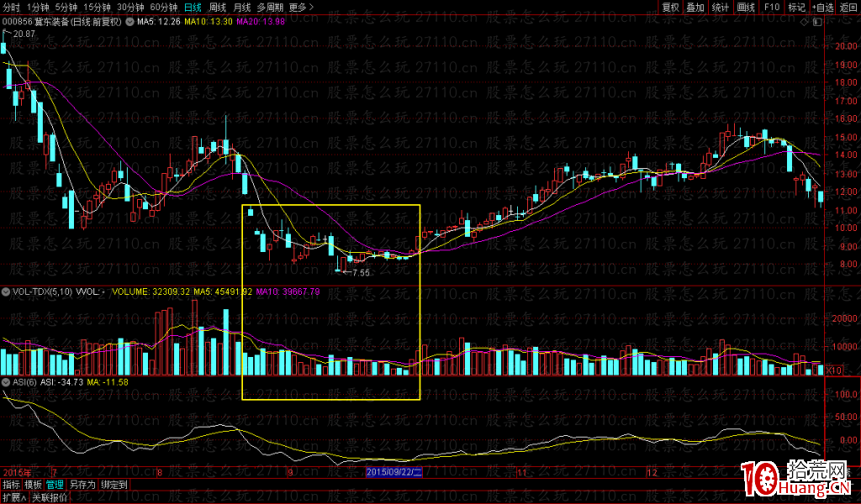861x504 pixels.
Task: Click the 绑定到 bind-to option
Action: pyautogui.click(x=114, y=485)
